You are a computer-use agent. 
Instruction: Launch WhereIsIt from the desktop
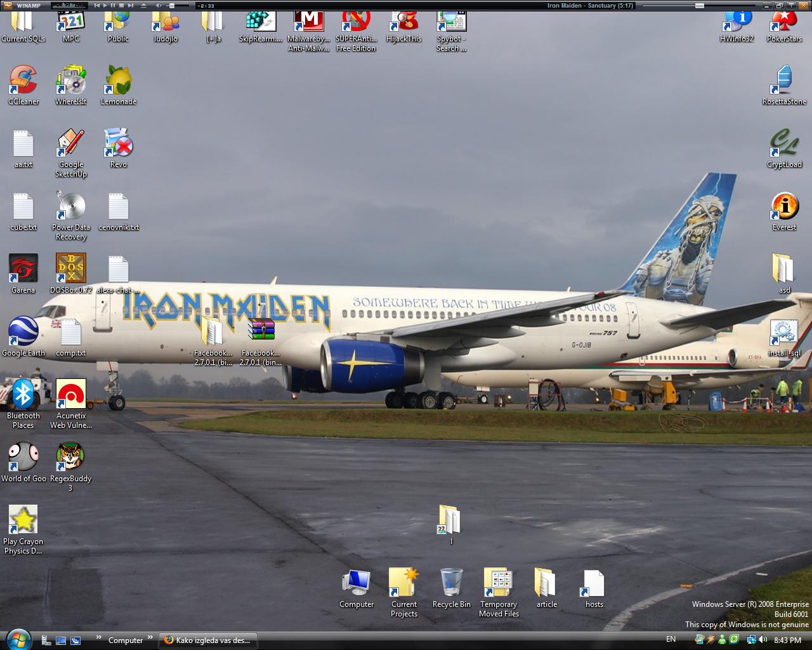(x=71, y=85)
